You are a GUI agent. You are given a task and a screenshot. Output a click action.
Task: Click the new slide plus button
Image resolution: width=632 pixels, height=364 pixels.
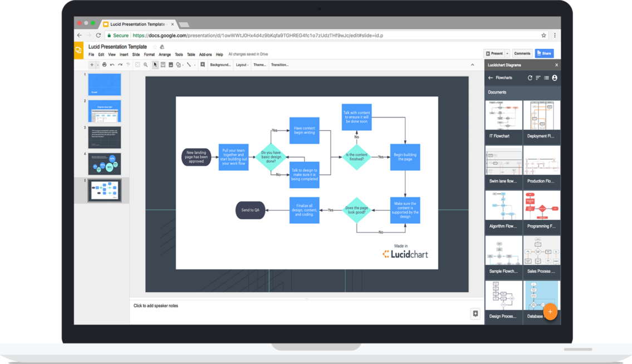92,65
